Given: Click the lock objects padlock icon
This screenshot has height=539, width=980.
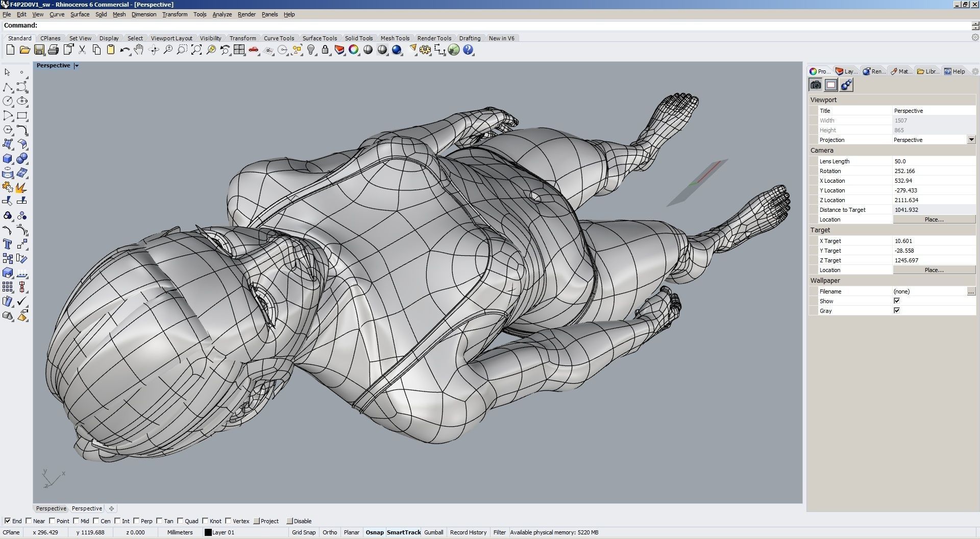Looking at the screenshot, I should [x=325, y=50].
